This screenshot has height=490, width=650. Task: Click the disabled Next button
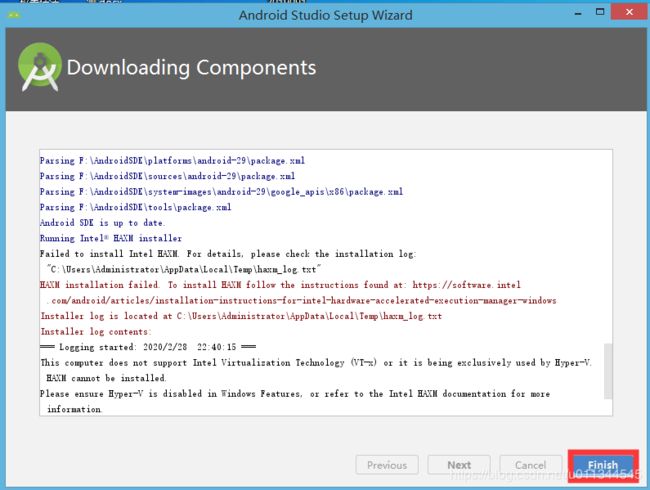(459, 465)
